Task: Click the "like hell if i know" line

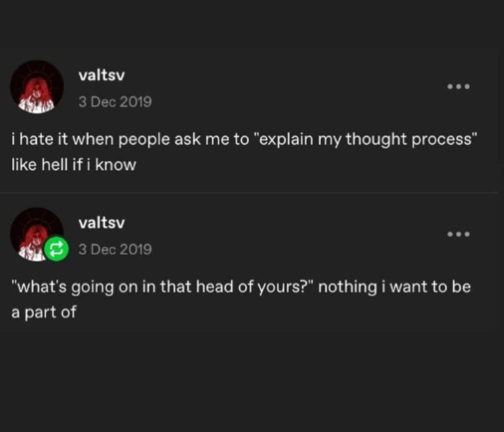Action: 74,165
